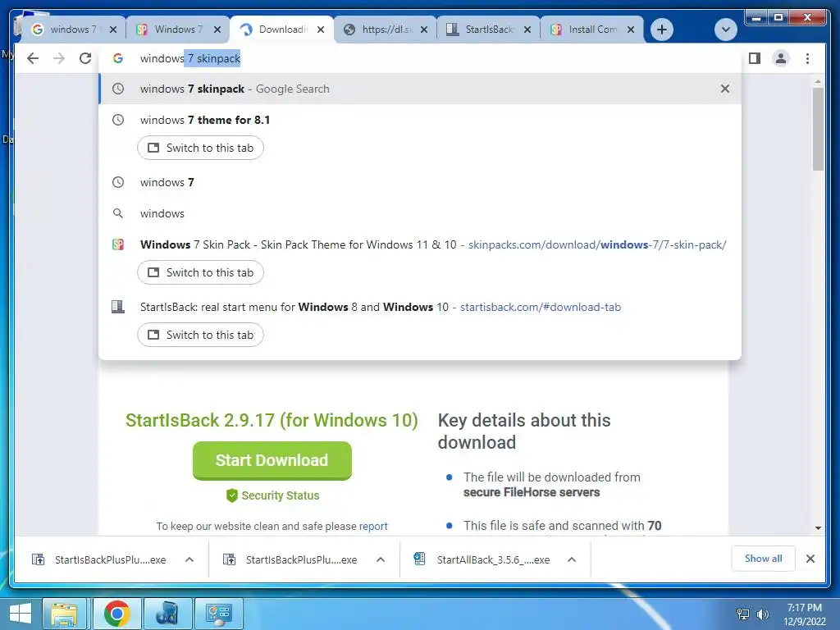Close the downloads bar
840x630 pixels.
810,559
